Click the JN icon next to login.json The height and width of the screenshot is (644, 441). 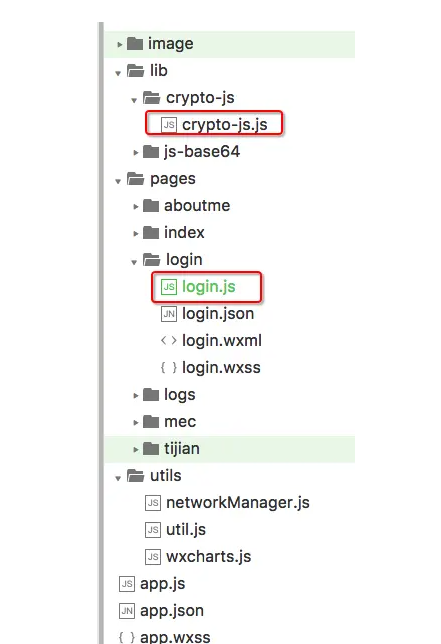(169, 314)
